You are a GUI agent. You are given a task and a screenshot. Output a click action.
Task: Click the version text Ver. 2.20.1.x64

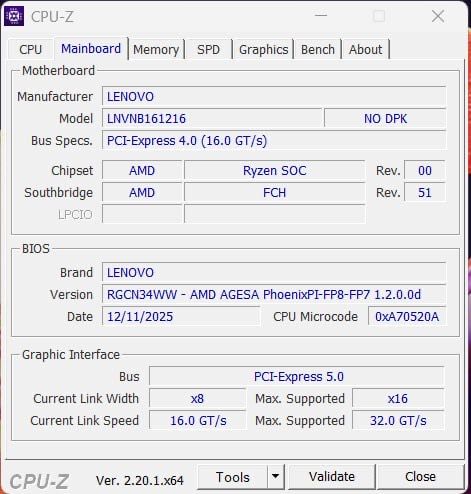click(x=140, y=481)
